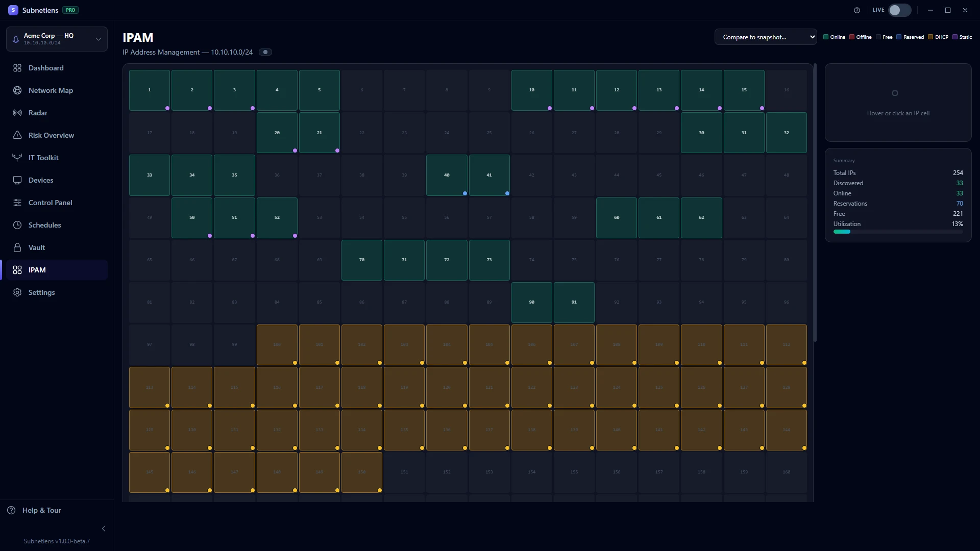980x551 pixels.
Task: Go to the Network Map page
Action: [x=57, y=90]
